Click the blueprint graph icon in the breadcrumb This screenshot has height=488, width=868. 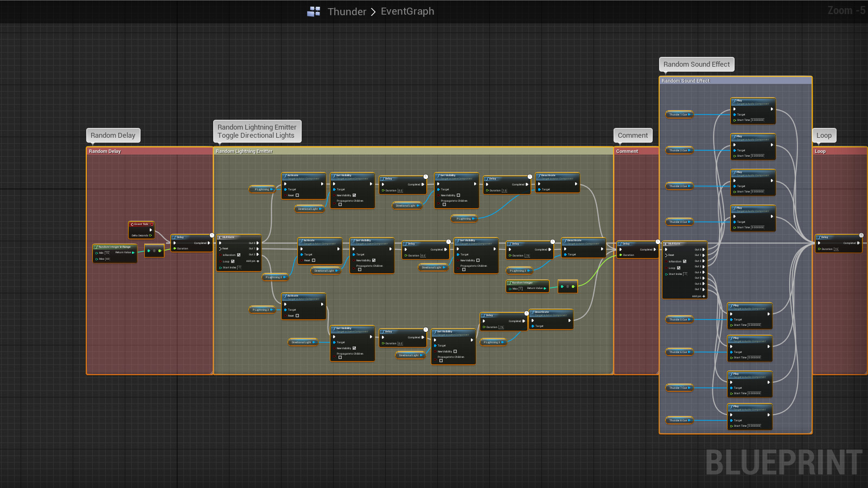pos(314,11)
